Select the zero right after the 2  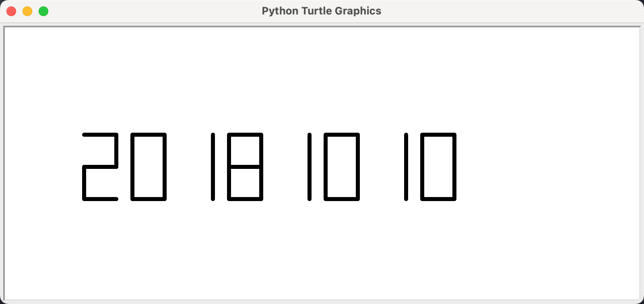click(x=149, y=167)
